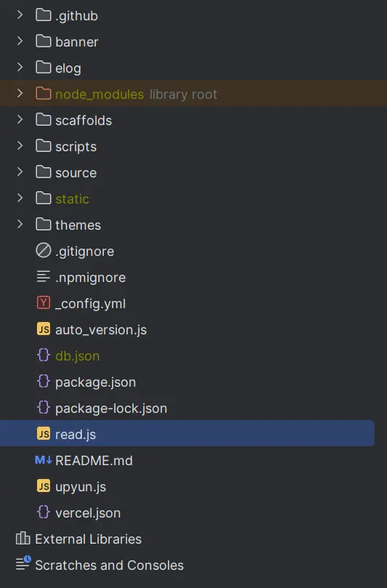
Task: Click the .gitignore file icon
Action: [x=44, y=251]
